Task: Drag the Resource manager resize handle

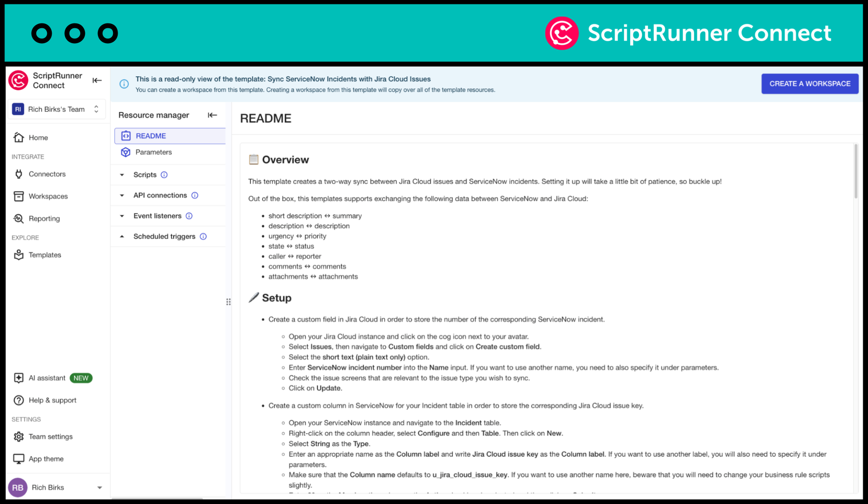Action: coord(229,302)
